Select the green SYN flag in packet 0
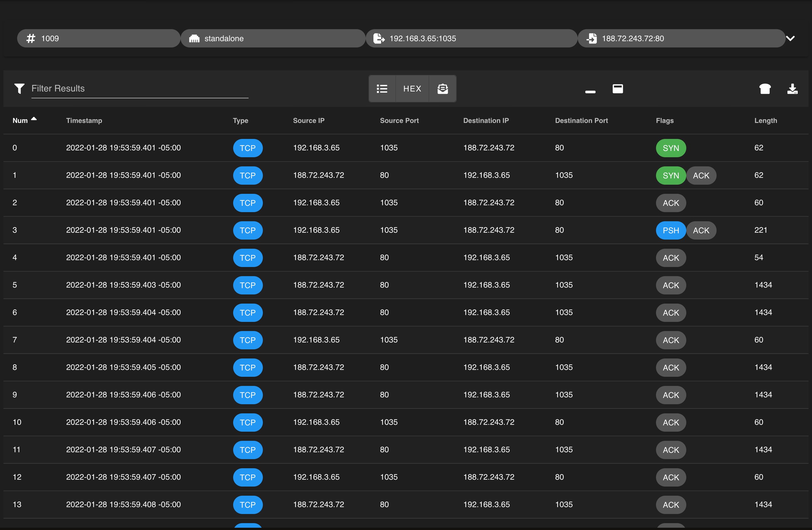Viewport: 812px width, 530px height. point(670,148)
